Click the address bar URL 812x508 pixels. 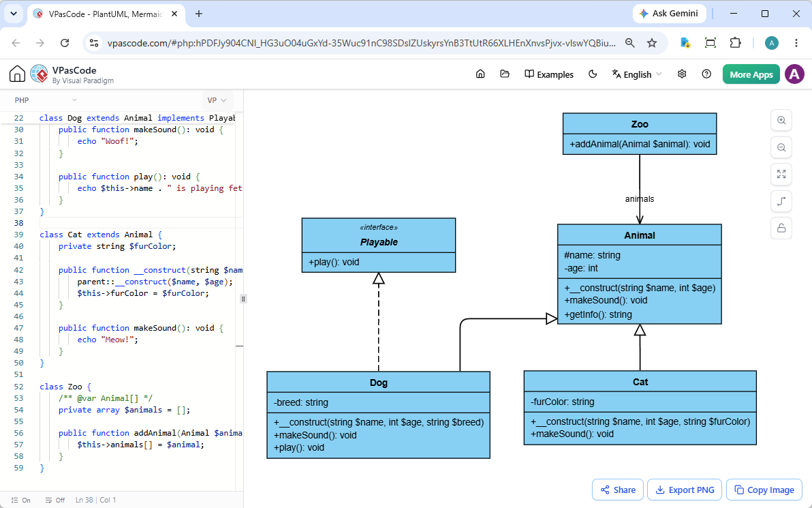coord(362,43)
